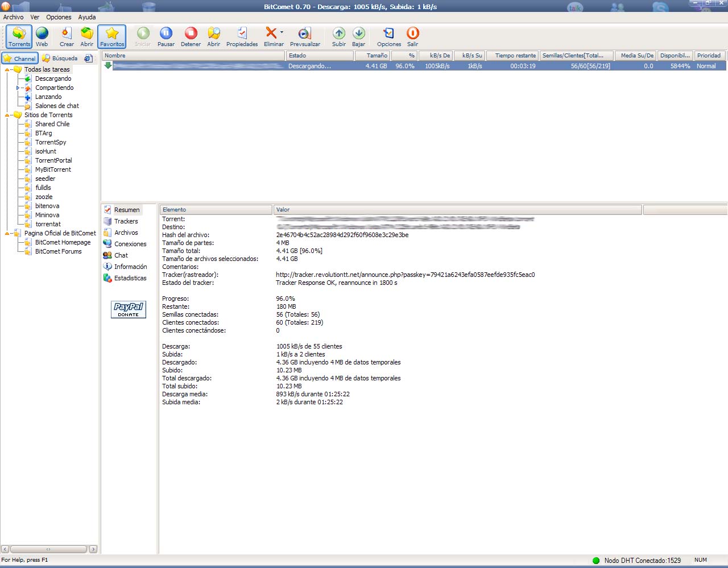Click the Abrir folder icon beside Detener
Viewport: 728px width, 568px height.
214,36
